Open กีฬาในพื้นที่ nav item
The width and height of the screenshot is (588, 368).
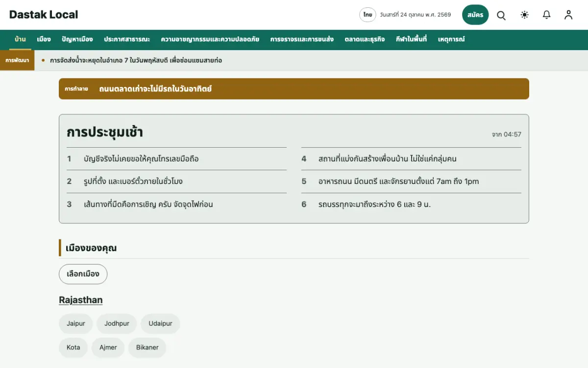(412, 39)
